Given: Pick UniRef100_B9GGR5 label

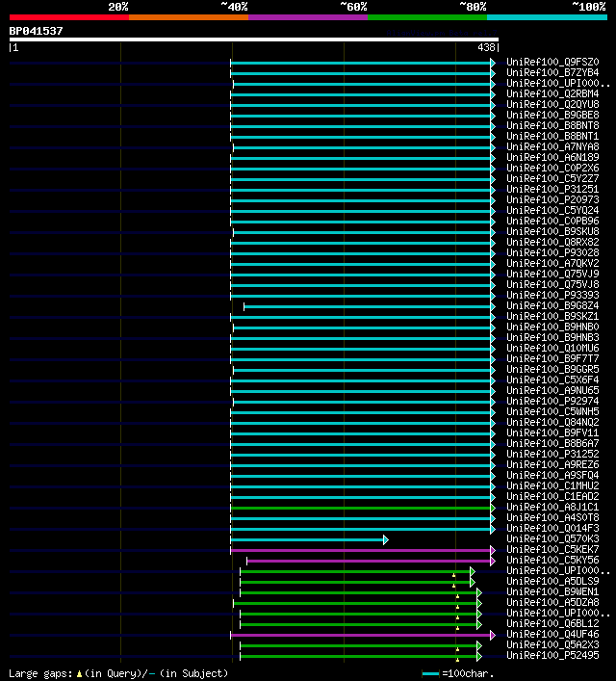Looking at the screenshot, I should [x=552, y=369].
